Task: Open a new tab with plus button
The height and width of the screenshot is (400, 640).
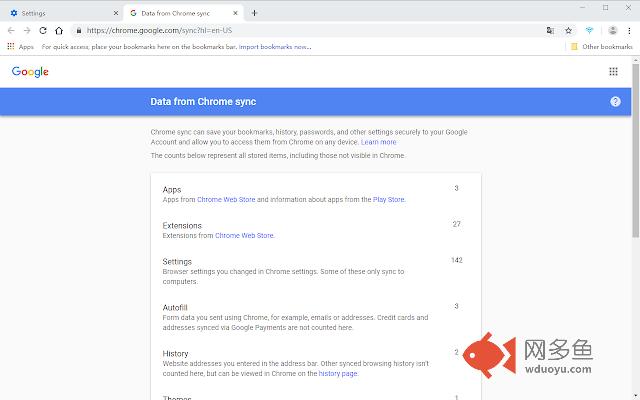Action: click(x=254, y=13)
